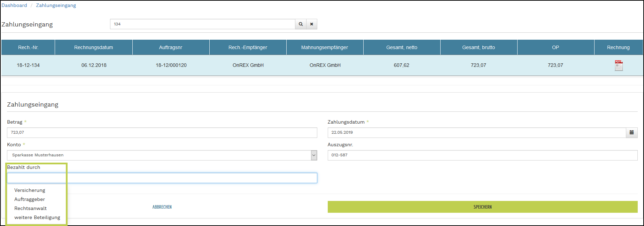Click the Bezahlt durch input field
This screenshot has width=644, height=226.
point(162,178)
